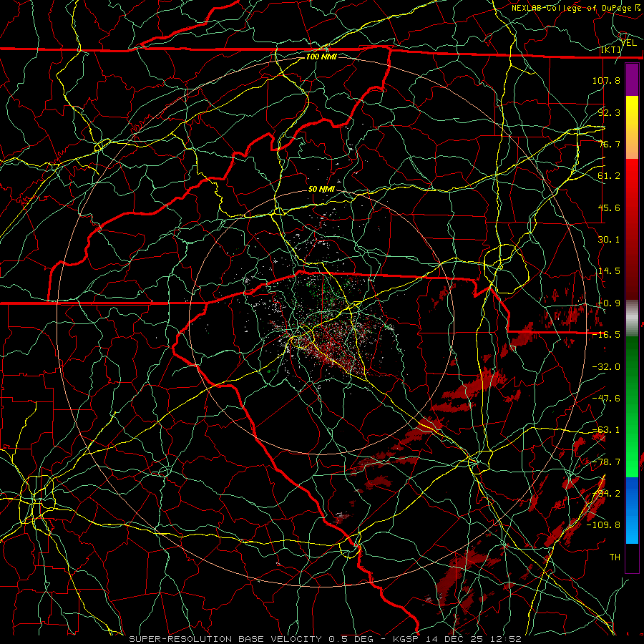Click "SUPER-RESOLUTION BASE VELOCITY" in the caption
644x644 pixels.
pos(227,639)
